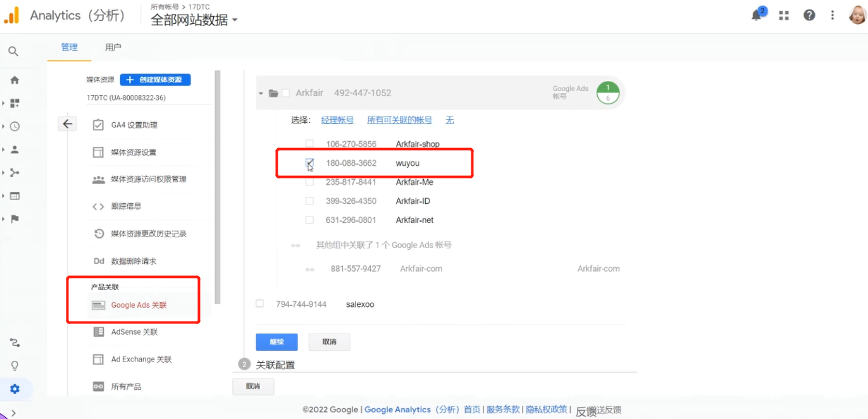Check the 106-270-5856 Arkfair-shop checkbox
This screenshot has height=419, width=868.
click(x=309, y=143)
